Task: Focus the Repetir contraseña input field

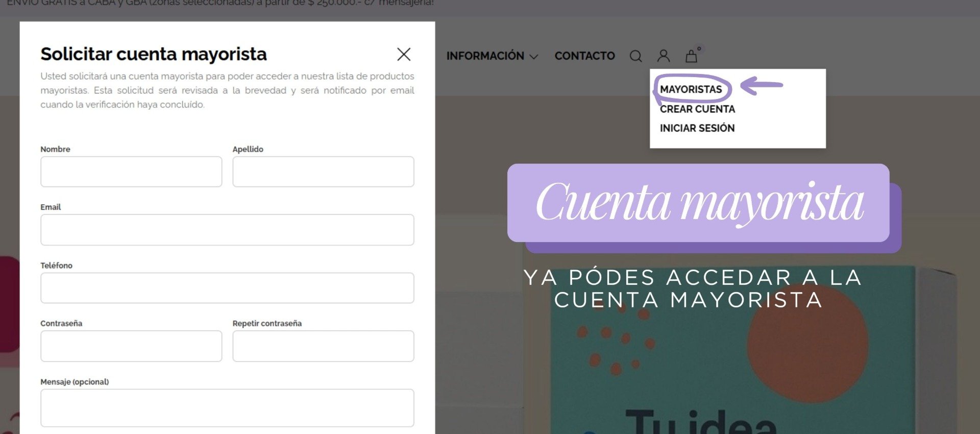Action: pyautogui.click(x=323, y=346)
